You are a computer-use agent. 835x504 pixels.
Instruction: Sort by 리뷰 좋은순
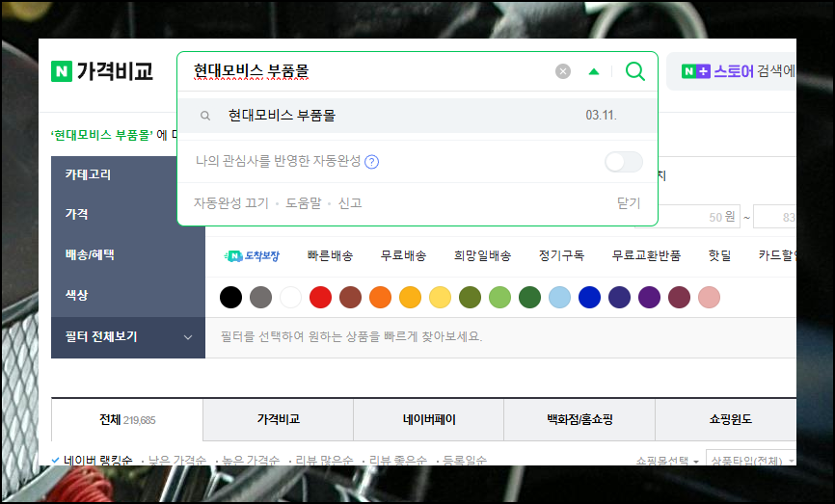[397, 461]
